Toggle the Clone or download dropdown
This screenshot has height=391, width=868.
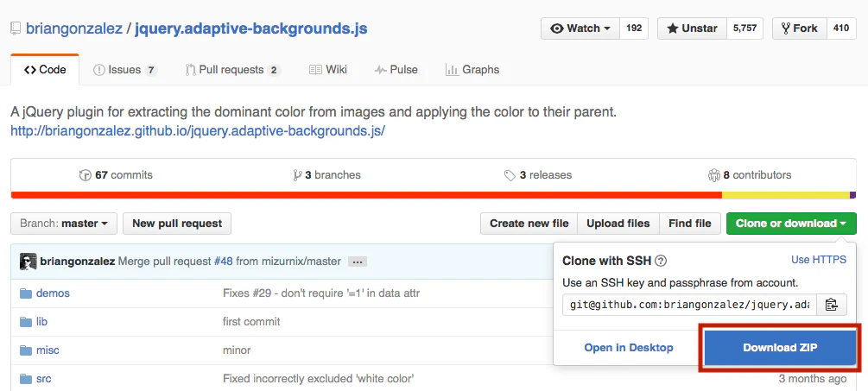791,224
